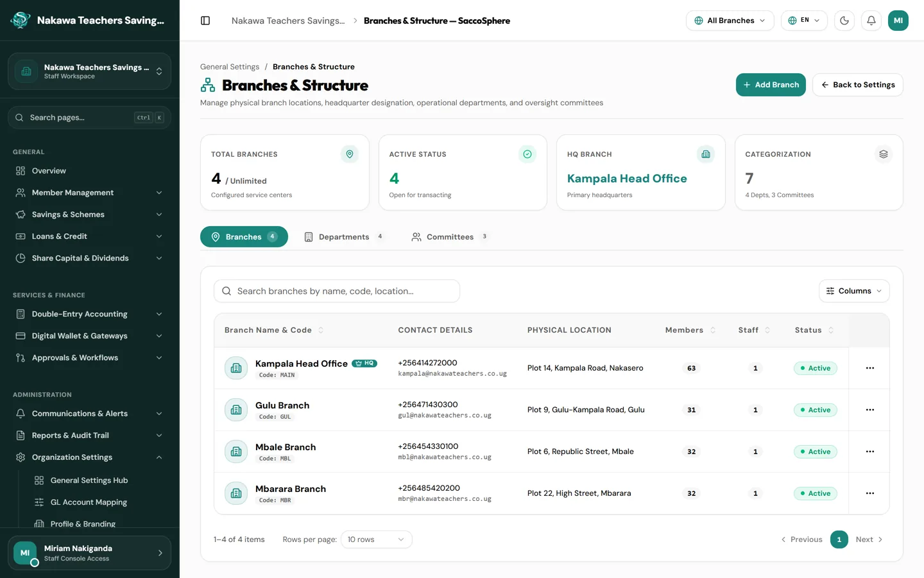This screenshot has height=578, width=924.
Task: Sort table by Staff column
Action: tap(755, 330)
